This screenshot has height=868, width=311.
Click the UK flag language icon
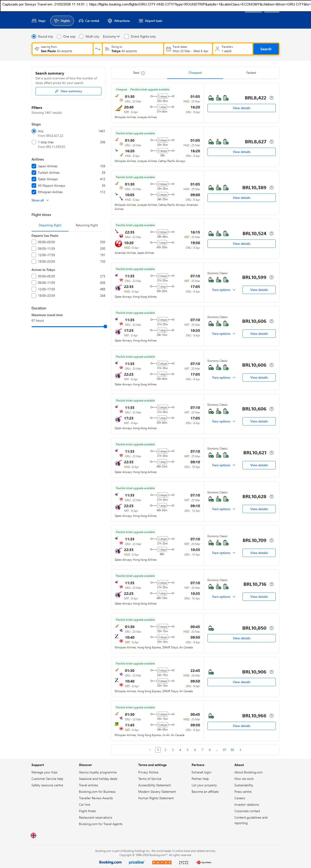33,835
